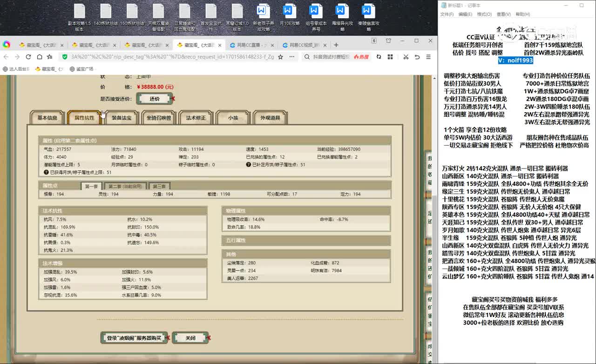Open desktop document 秦陵幽宫攻略
This screenshot has width=596, height=364.
369,18
